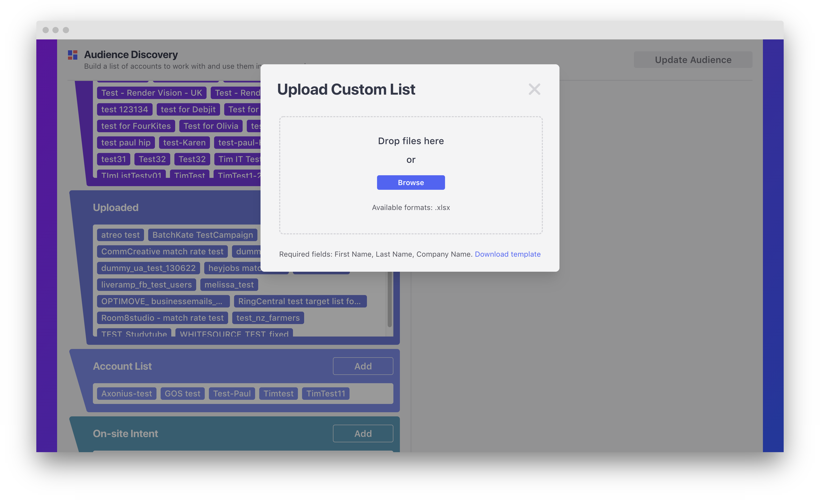This screenshot has width=820, height=504.
Task: Select the Axonius-test account tag
Action: (x=126, y=393)
